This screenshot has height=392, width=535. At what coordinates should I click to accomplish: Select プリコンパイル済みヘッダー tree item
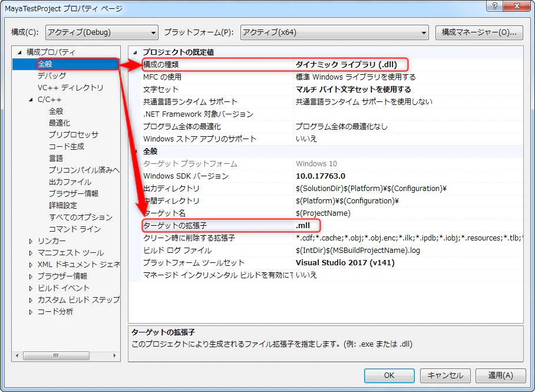(84, 170)
